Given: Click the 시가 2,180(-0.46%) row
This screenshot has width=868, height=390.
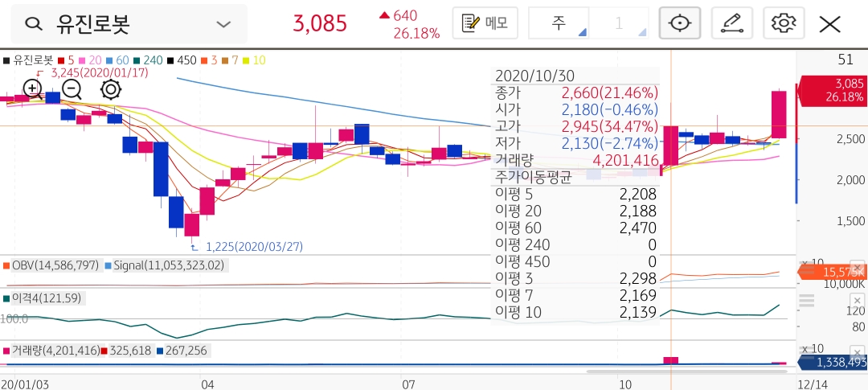Looking at the screenshot, I should click(576, 109).
